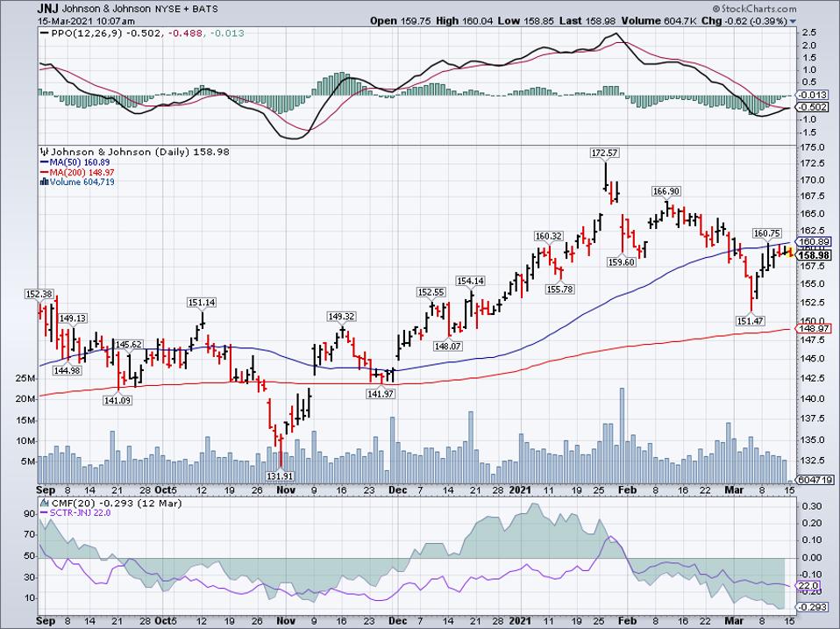Click the 172.57 peak price label
840x629 pixels.
pos(604,153)
